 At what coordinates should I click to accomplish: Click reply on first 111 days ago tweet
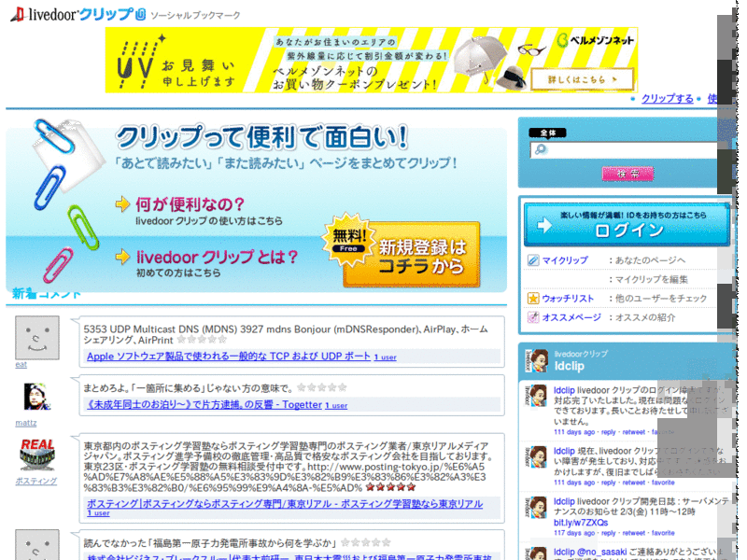609,432
